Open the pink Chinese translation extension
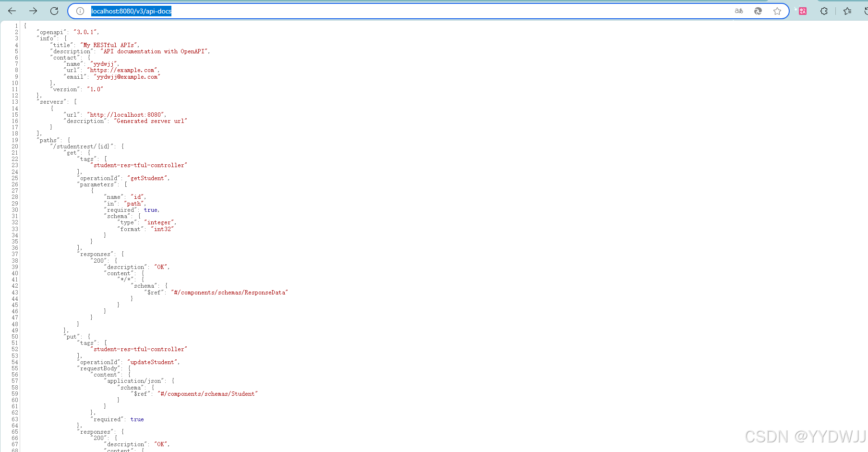 [x=802, y=11]
